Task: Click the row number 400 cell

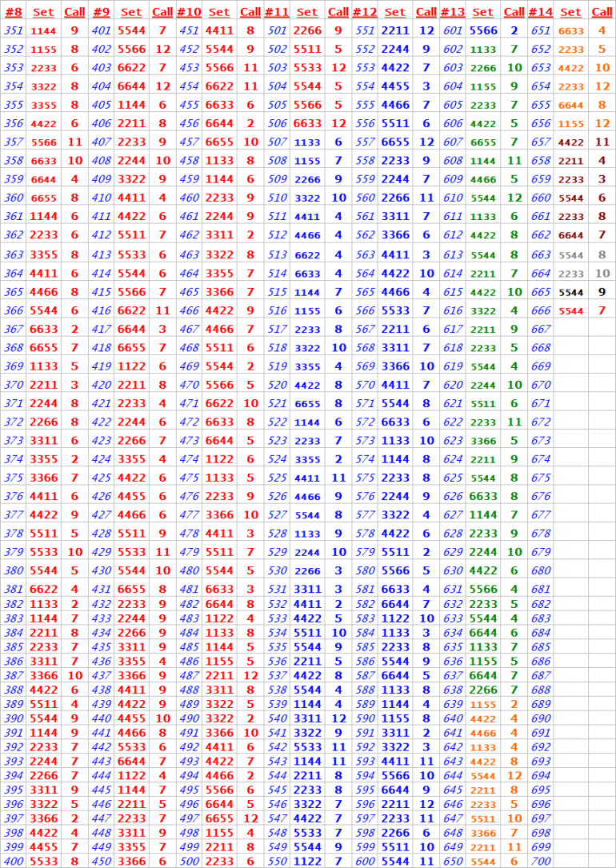Action: (14, 861)
